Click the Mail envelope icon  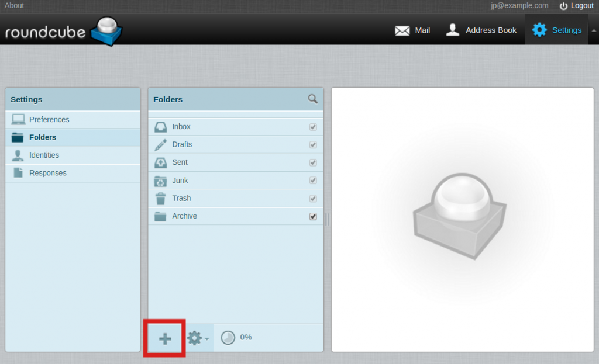tap(402, 30)
